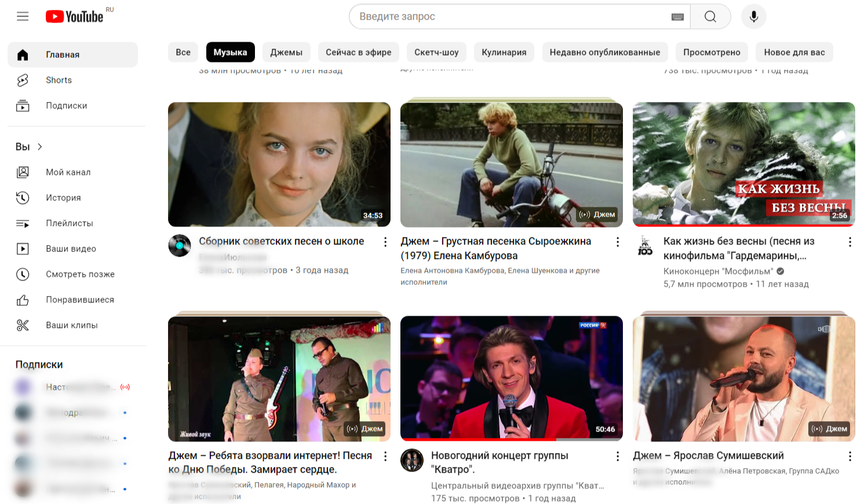The image size is (857, 504).
Task: Open channel Киноконцерн Мосфильм link
Action: pyautogui.click(x=718, y=271)
